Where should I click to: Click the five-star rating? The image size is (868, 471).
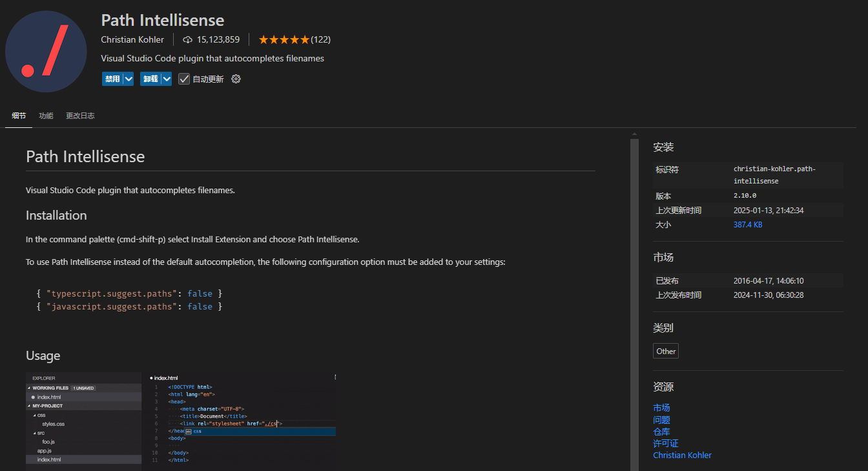coord(284,39)
